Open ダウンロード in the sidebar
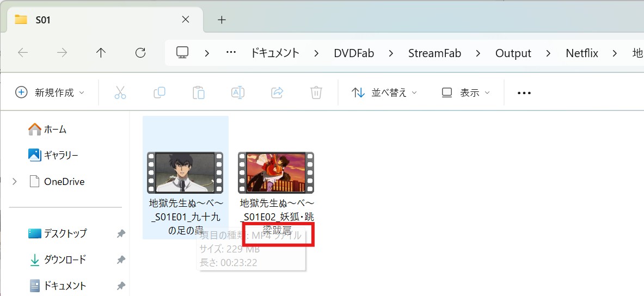The height and width of the screenshot is (296, 644). pos(58,260)
